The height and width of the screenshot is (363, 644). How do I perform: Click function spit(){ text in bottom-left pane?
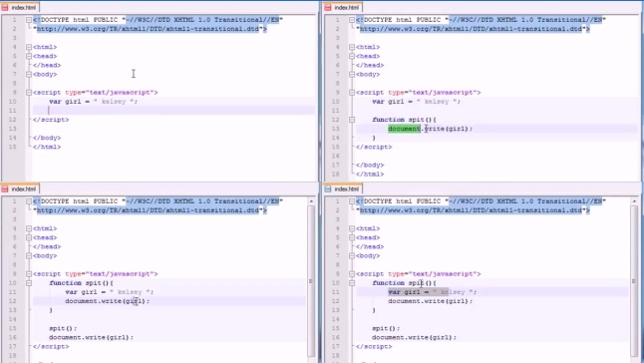point(81,283)
